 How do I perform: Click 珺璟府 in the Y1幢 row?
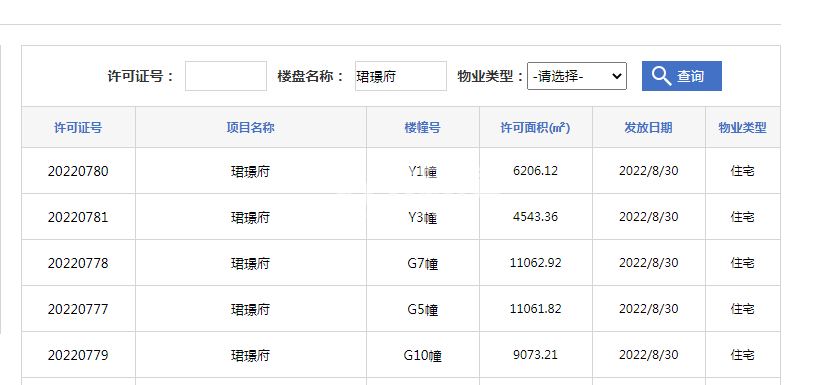coord(250,171)
